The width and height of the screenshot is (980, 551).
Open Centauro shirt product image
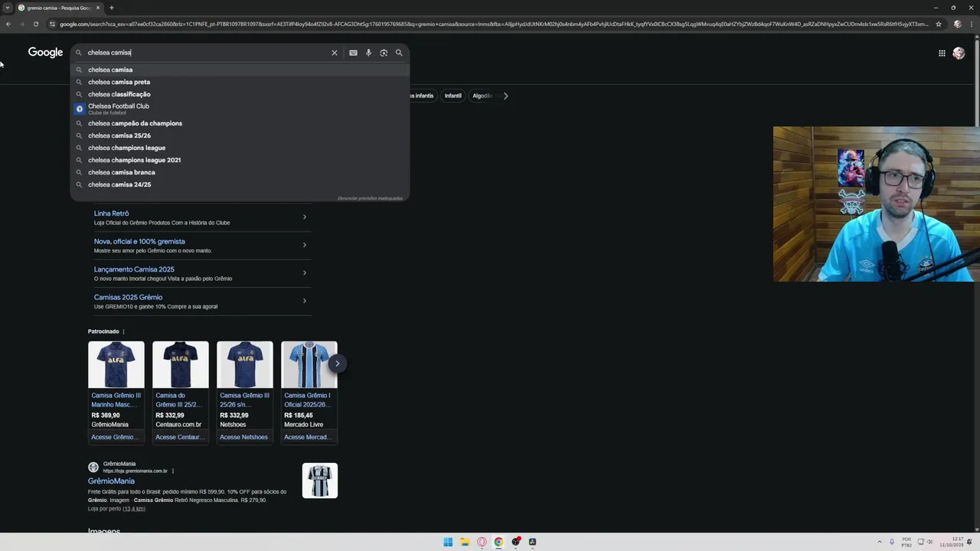point(181,364)
